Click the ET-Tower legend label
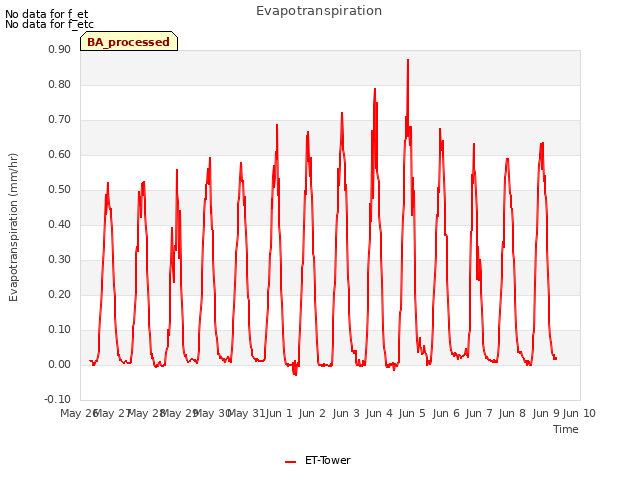The image size is (640, 480). (328, 460)
